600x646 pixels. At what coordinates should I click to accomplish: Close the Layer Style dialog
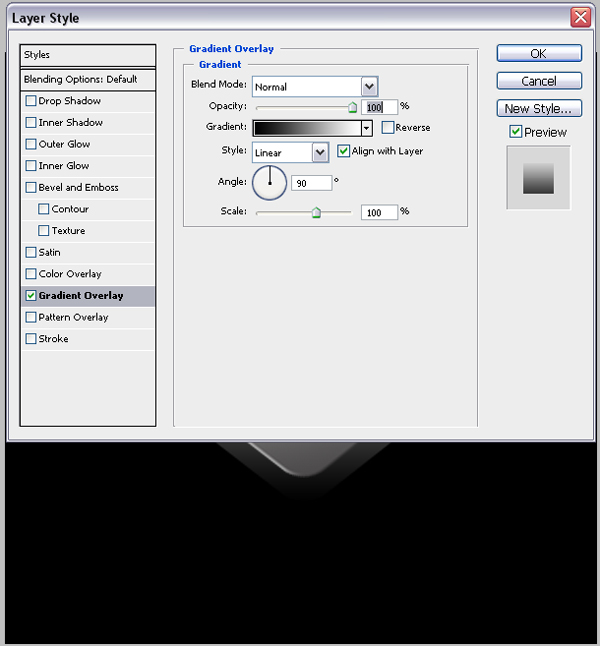click(581, 18)
